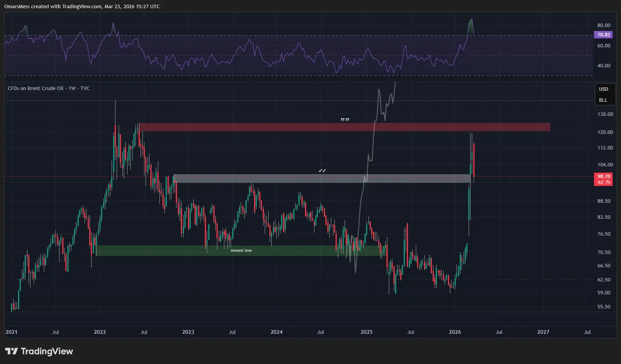Click the 59.00 price axis label
621x364 pixels.
point(603,293)
